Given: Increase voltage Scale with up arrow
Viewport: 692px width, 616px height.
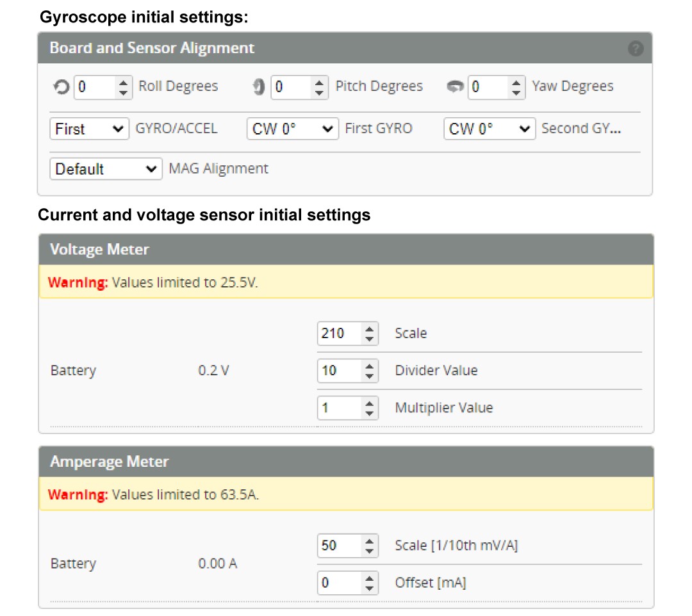Looking at the screenshot, I should pos(370,328).
